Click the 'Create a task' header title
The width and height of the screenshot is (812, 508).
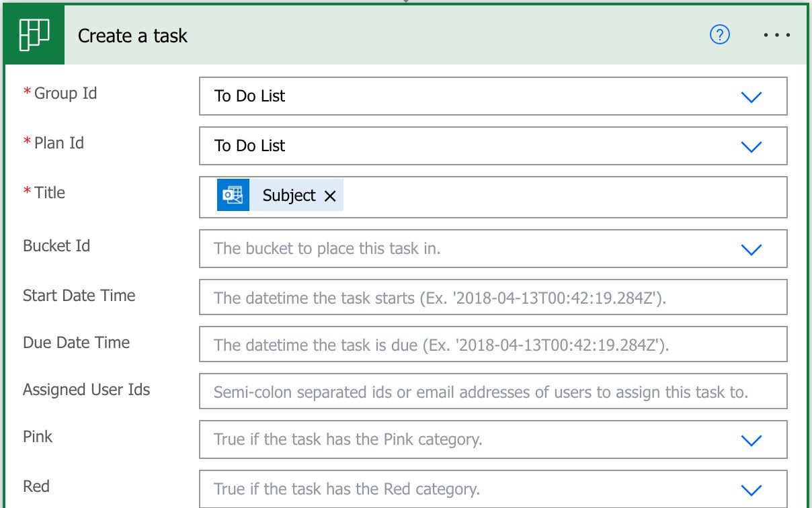click(132, 36)
